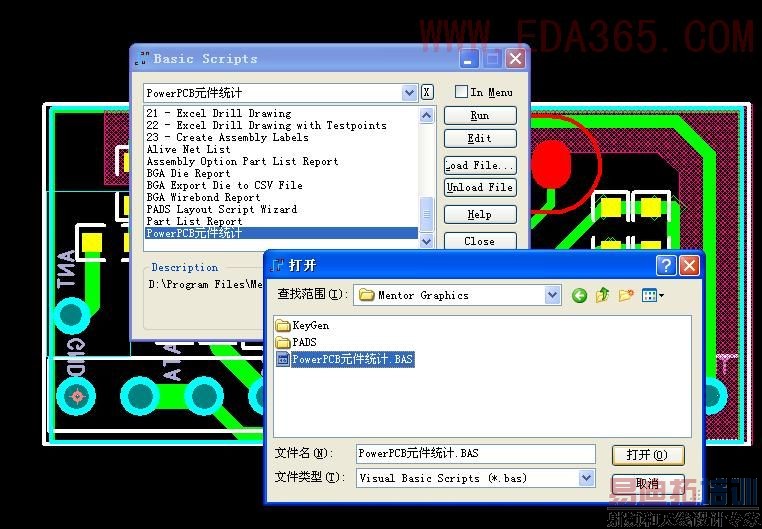Select the PowerPCB元件统计.BAS file

click(345, 359)
